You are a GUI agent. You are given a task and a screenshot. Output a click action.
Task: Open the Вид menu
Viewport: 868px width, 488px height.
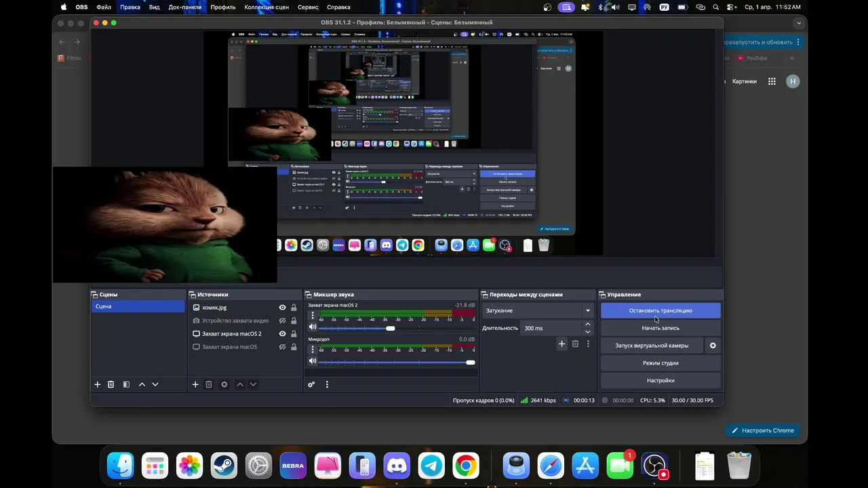coord(155,7)
